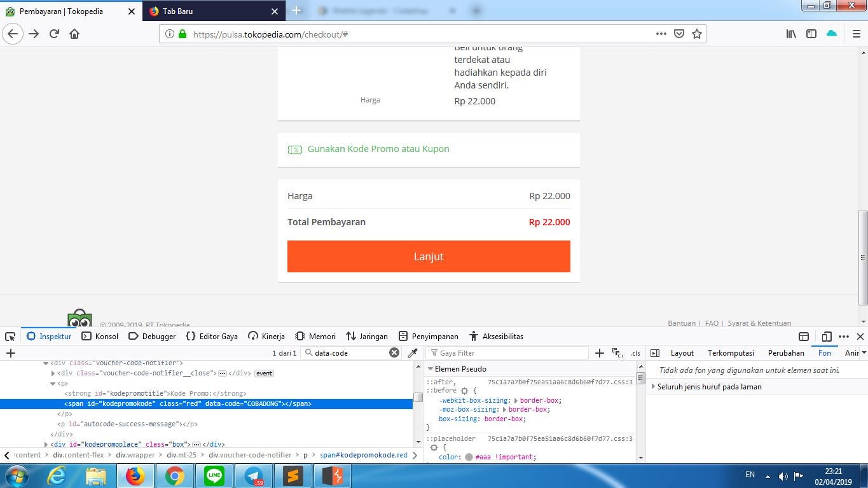Save page to Pocket
Viewport: 868px width, 488px height.
coord(679,34)
